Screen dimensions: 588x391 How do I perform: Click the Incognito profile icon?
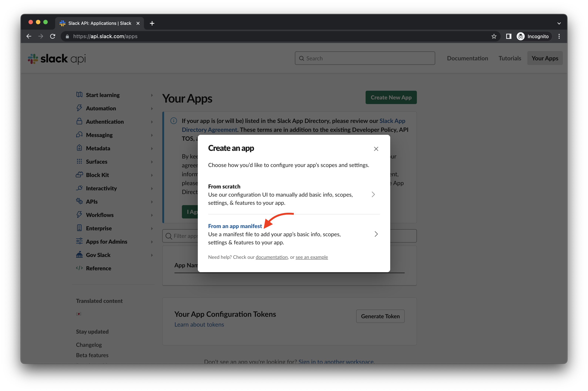click(x=520, y=36)
